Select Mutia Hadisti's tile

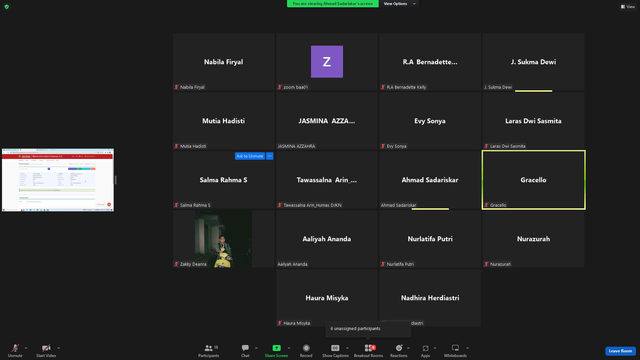pyautogui.click(x=223, y=121)
